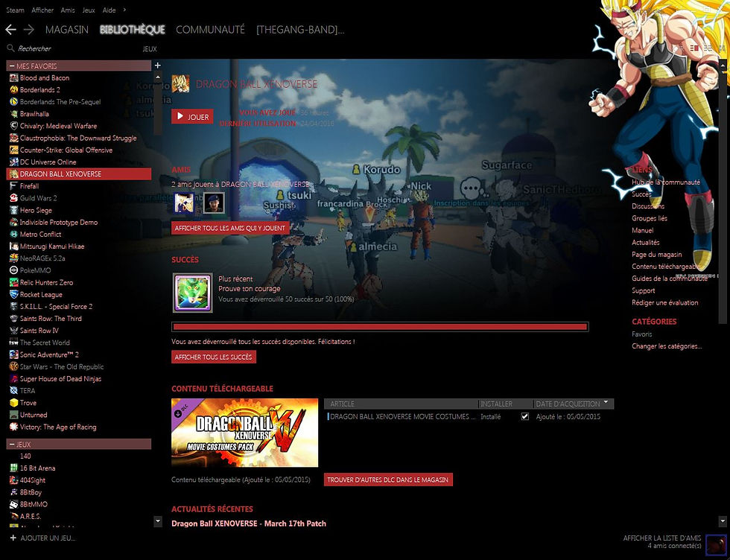This screenshot has height=560, width=730.
Task: Open the second friend avatar under AMIS
Action: click(214, 203)
